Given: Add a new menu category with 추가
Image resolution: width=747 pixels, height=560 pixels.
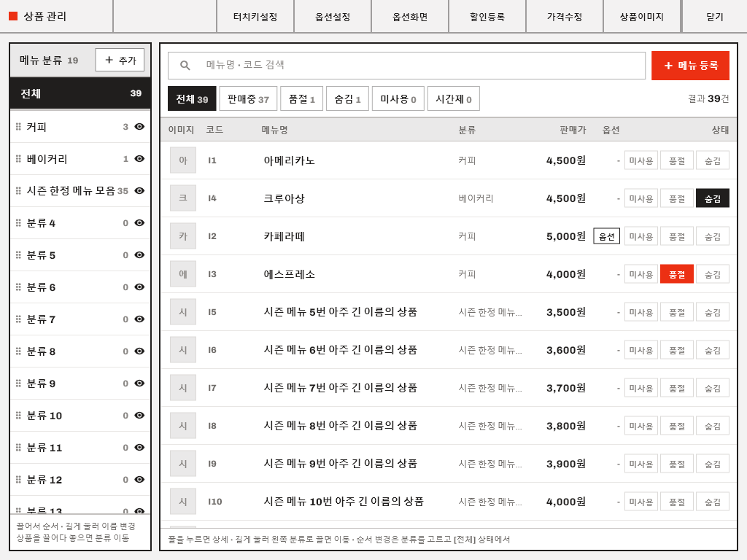Looking at the screenshot, I should [120, 60].
